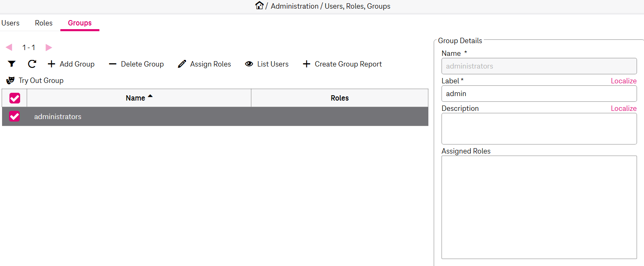
Task: Go to previous page arrow
Action: [x=9, y=48]
